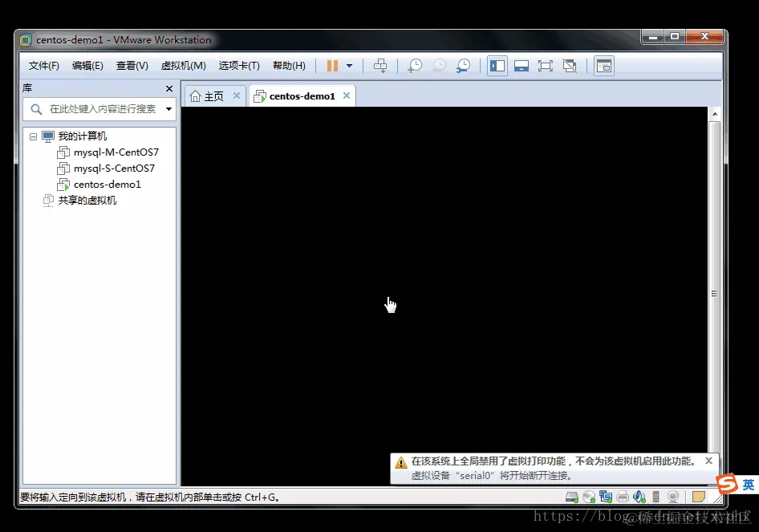Click the search magnifier icon
759x532 pixels.
point(36,109)
